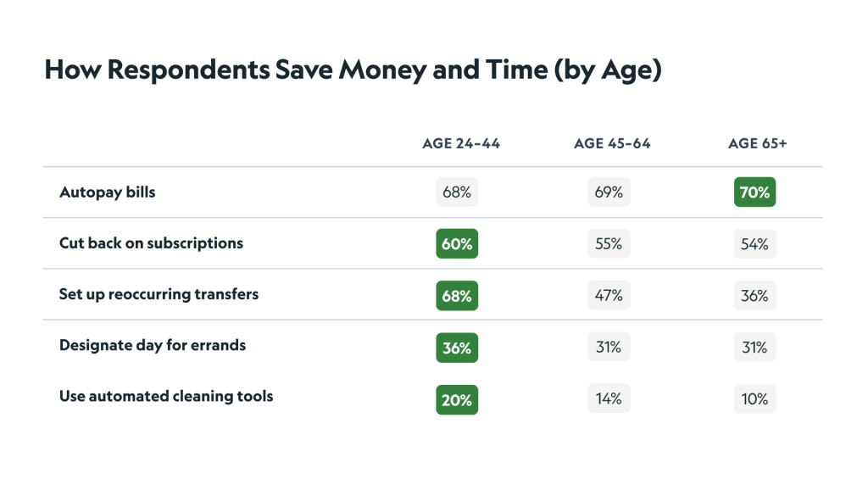Screen dimensions: 868x479
Task: Click the 10% cleaning tools value
Action: pos(754,399)
